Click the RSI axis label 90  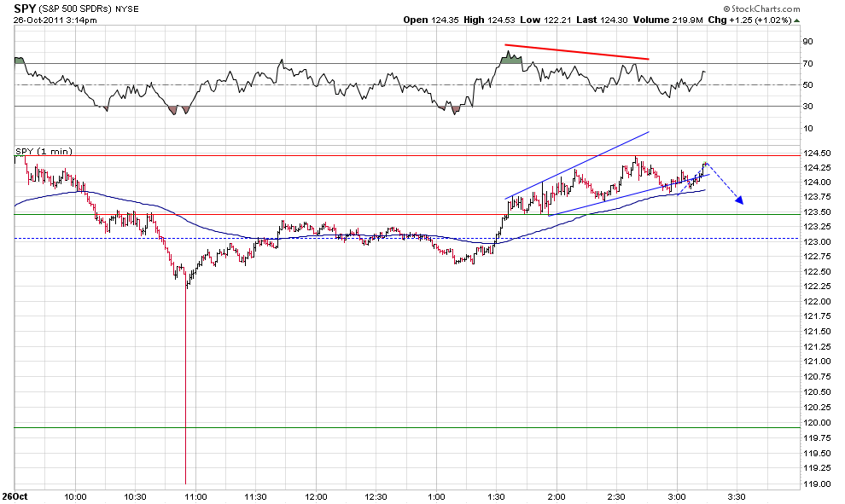pyautogui.click(x=807, y=42)
